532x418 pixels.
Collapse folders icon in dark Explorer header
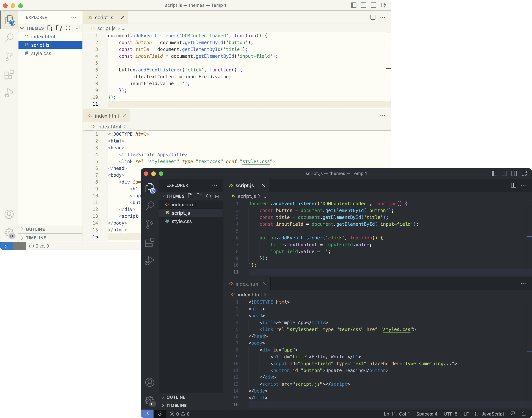click(218, 196)
